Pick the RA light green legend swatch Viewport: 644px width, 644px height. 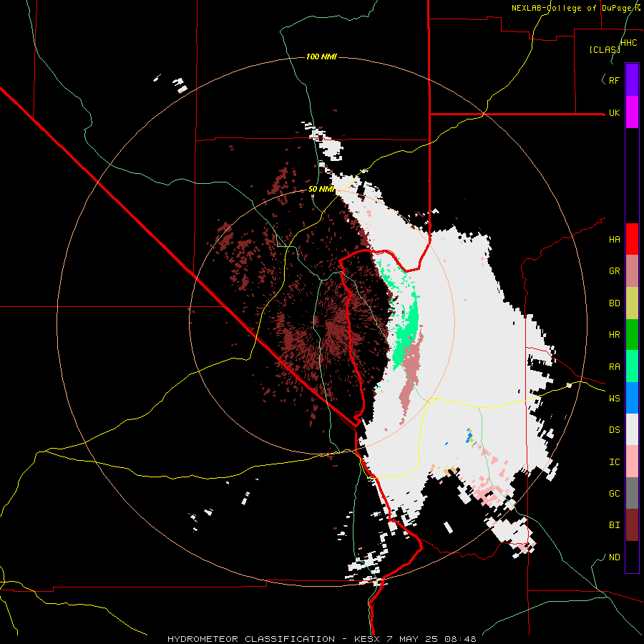tap(632, 366)
